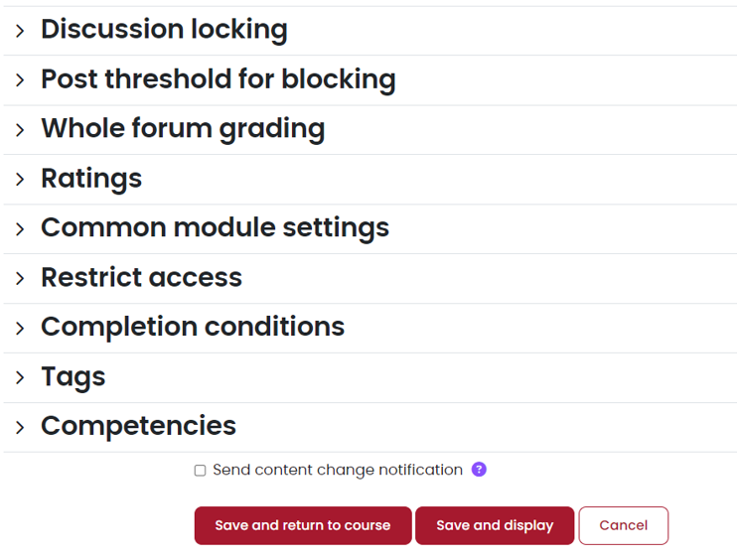Select the Common module settings heading
737x560 pixels.
tap(215, 228)
